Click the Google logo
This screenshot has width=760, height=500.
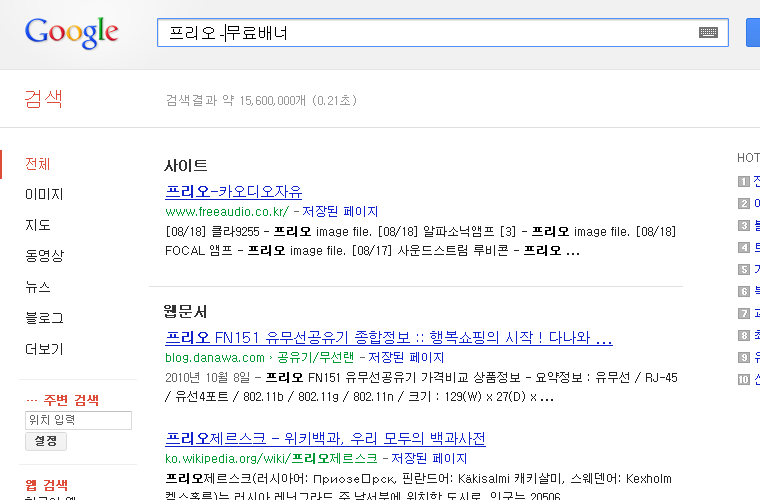tap(71, 32)
